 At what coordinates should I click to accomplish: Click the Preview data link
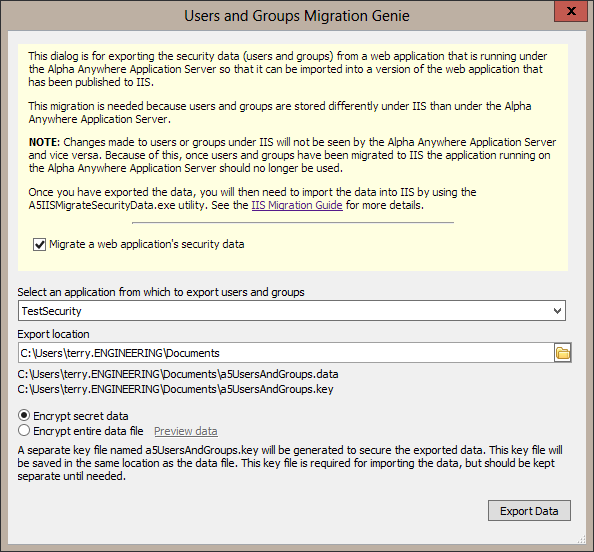coord(186,431)
